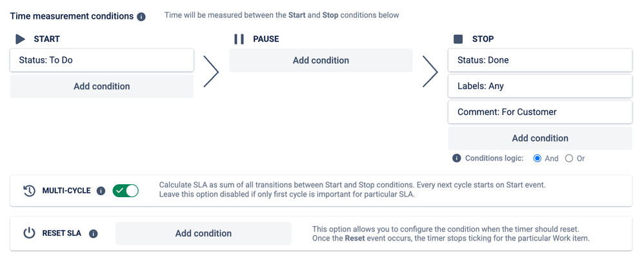Open the Labels: Any stop condition
The width and height of the screenshot is (644, 256).
click(x=540, y=86)
